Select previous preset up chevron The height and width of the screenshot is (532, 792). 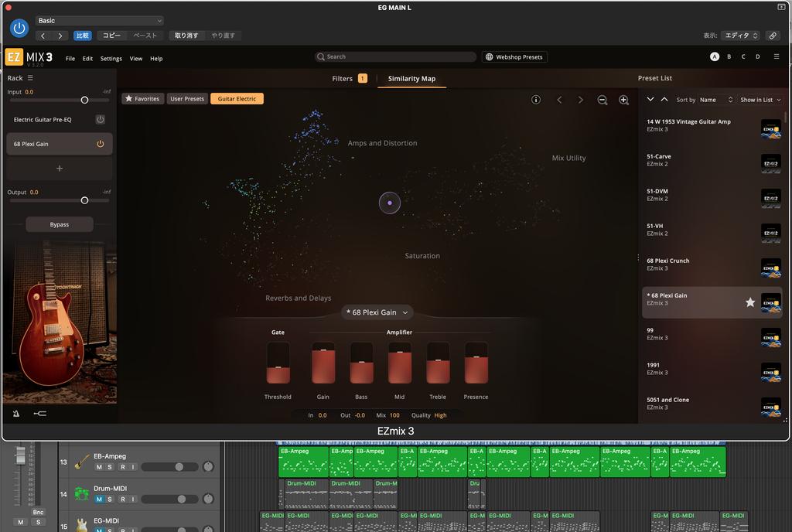click(664, 100)
